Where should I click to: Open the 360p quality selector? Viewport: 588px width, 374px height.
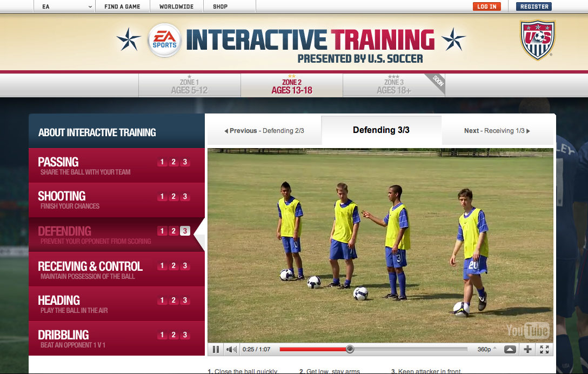(x=486, y=349)
